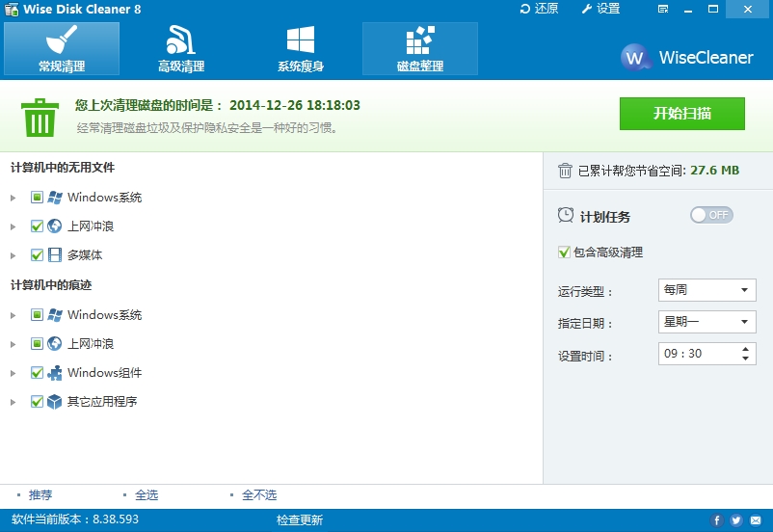773x532 pixels.
Task: Increase the scheduled time with up arrow
Action: pyautogui.click(x=745, y=349)
